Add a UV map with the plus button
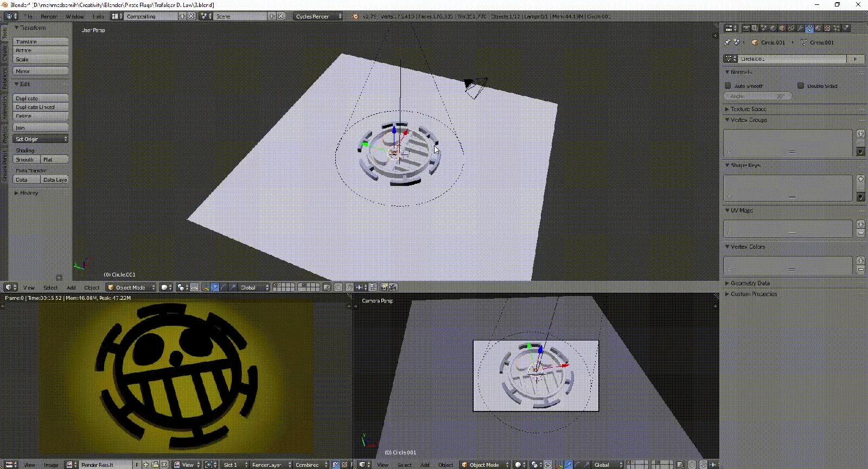This screenshot has width=868, height=469. tap(860, 224)
